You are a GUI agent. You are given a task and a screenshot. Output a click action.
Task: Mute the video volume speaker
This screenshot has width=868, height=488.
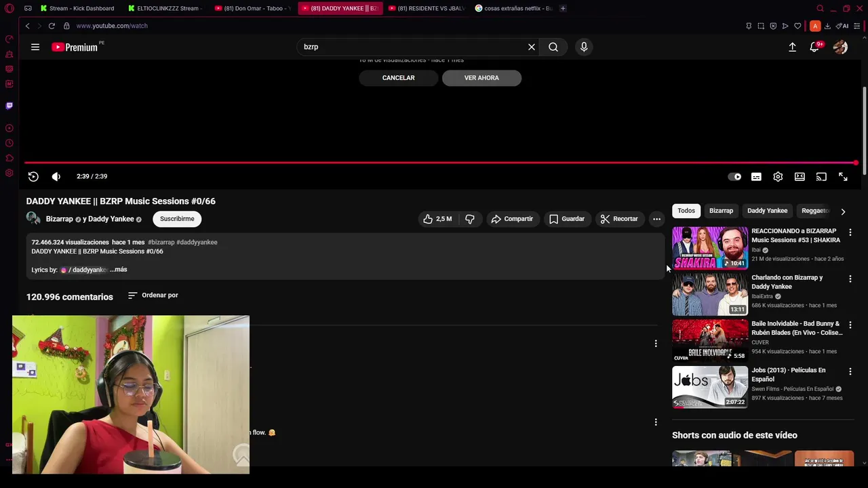point(56,176)
